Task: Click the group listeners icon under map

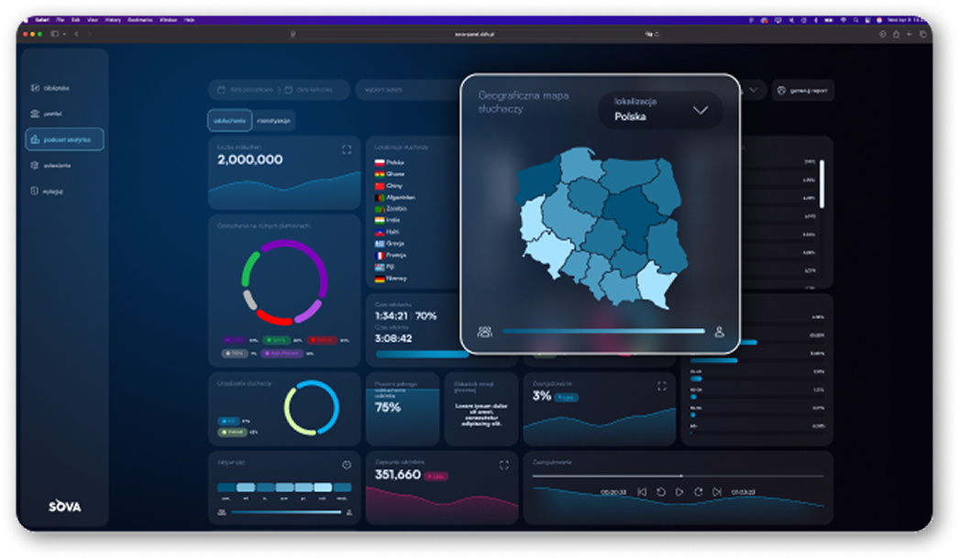Action: coord(484,332)
